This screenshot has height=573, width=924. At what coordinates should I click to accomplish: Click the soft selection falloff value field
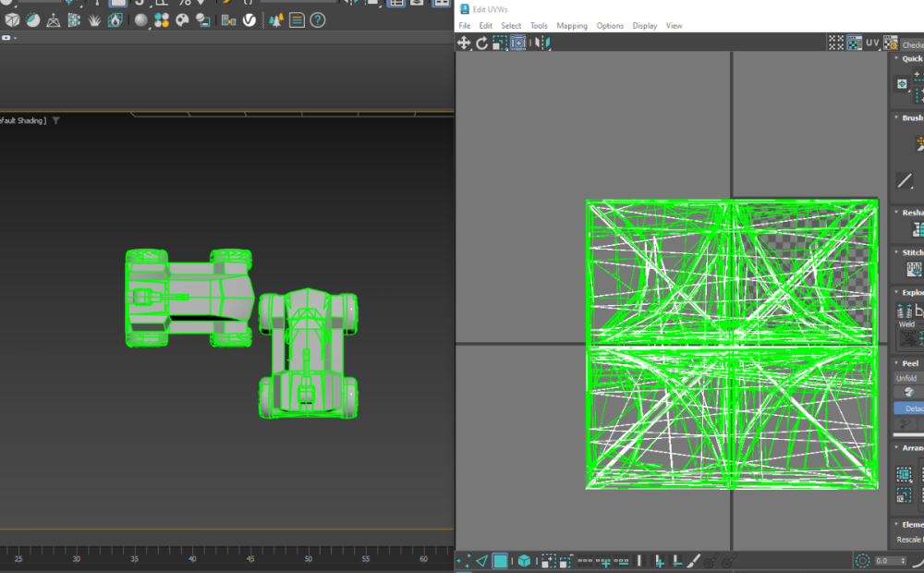[884, 561]
